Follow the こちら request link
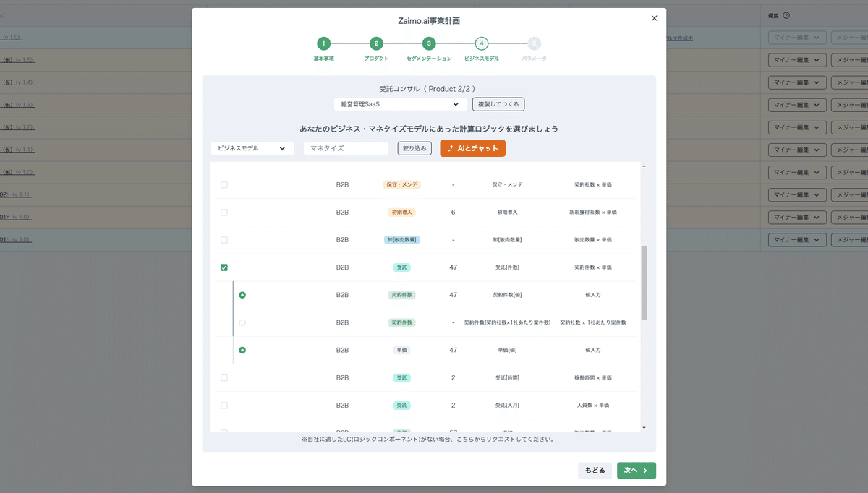 (x=465, y=439)
